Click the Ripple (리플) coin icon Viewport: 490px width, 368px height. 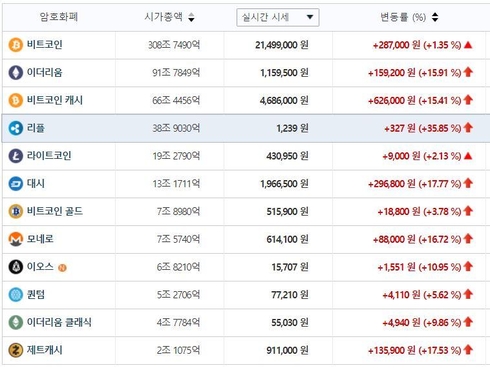[x=16, y=128]
